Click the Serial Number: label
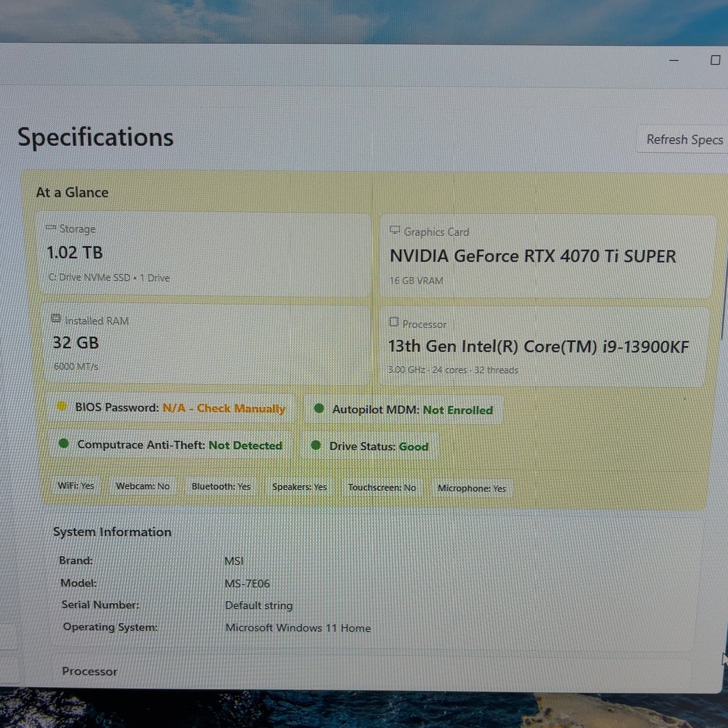Image resolution: width=728 pixels, height=728 pixels. tap(100, 605)
